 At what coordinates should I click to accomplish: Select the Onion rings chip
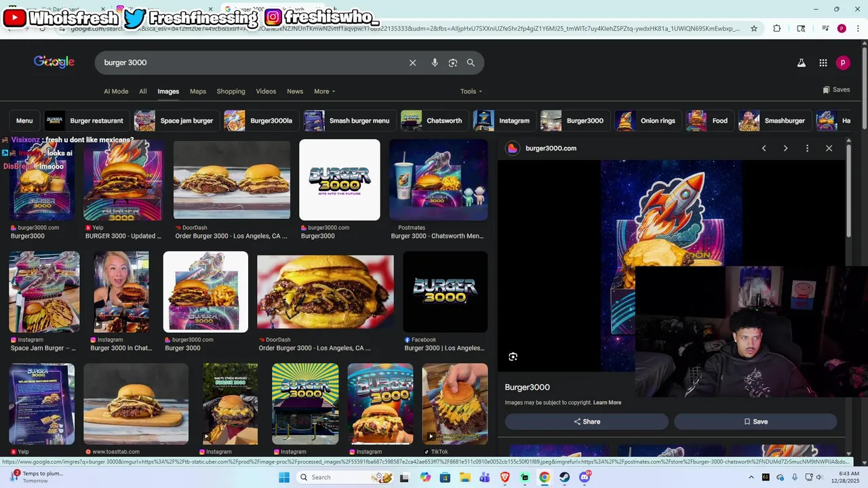click(x=648, y=121)
